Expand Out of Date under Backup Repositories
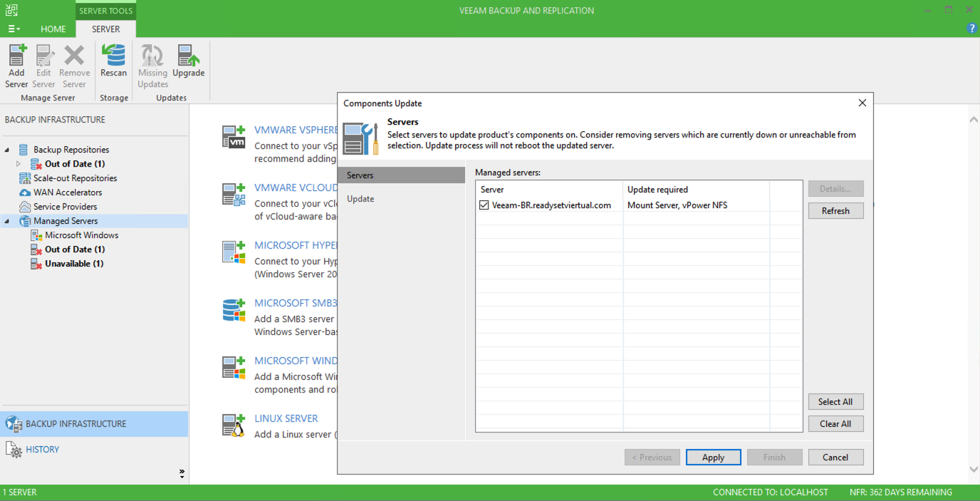 click(x=19, y=164)
